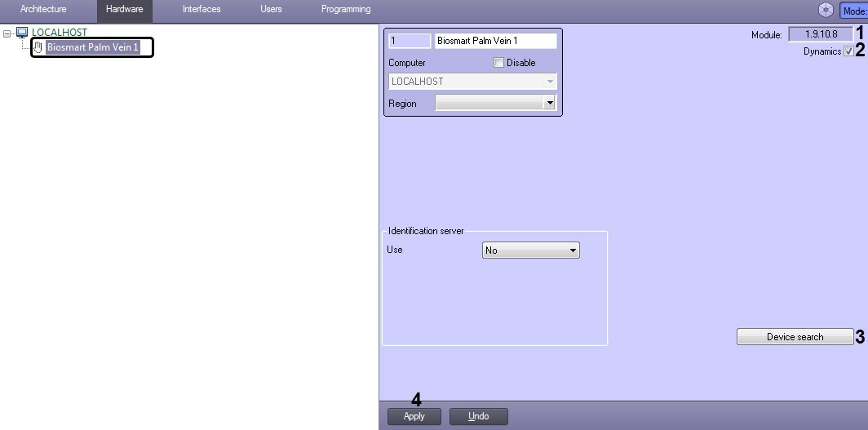Collapse the LOCALHOST tree node
This screenshot has height=430, width=868.
[x=7, y=33]
